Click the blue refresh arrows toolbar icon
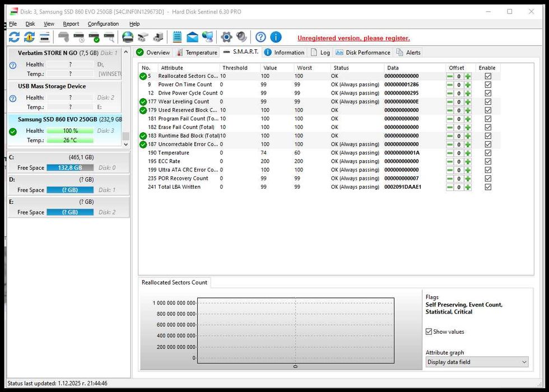 click(14, 37)
